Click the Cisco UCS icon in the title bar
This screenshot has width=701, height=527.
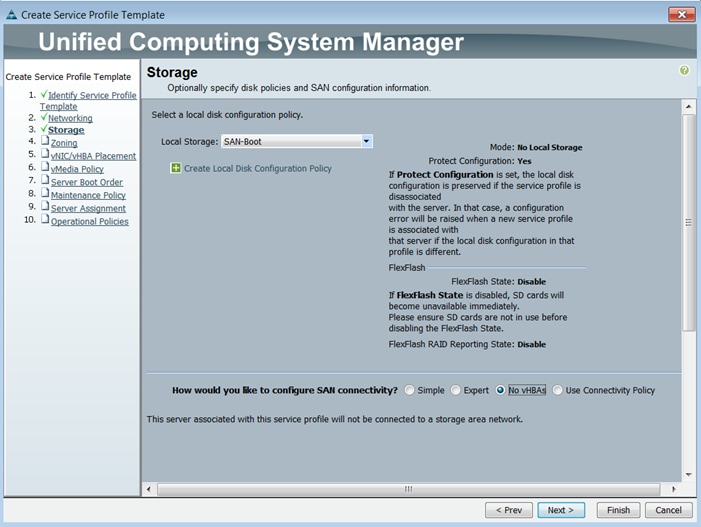(11, 15)
